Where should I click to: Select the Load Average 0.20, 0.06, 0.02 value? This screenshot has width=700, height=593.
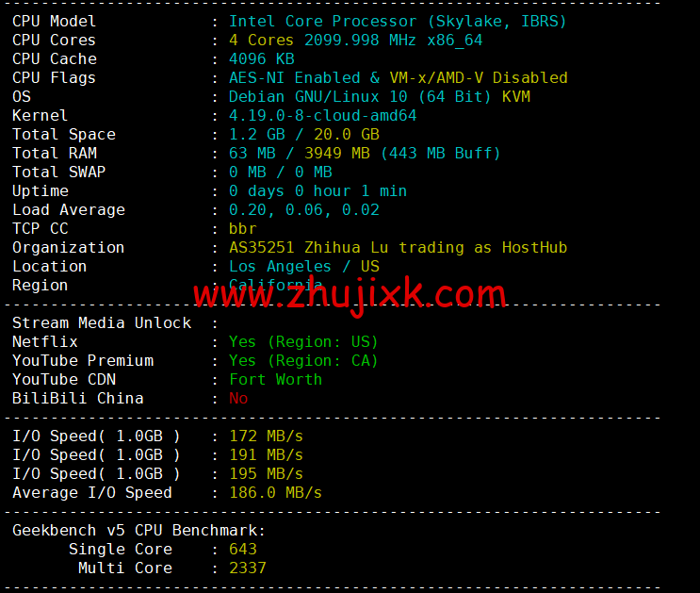coord(304,210)
